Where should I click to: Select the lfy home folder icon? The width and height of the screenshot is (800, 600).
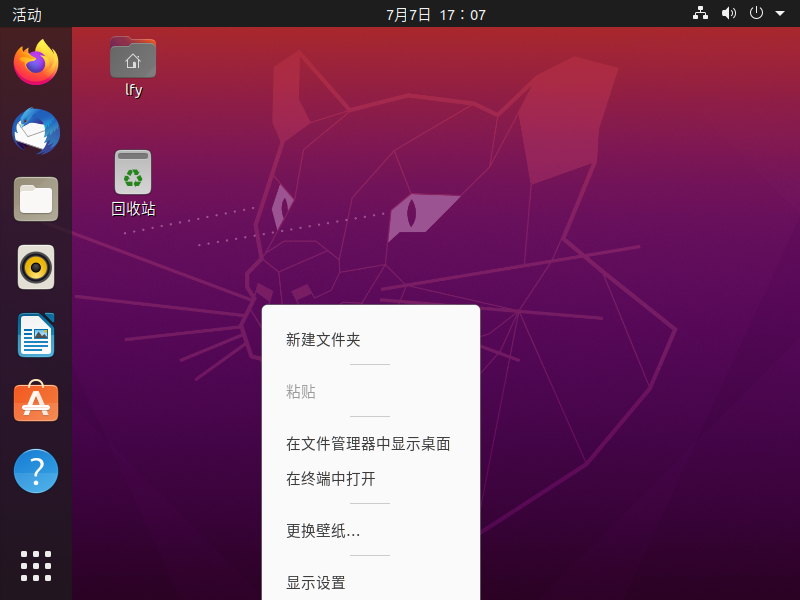[x=133, y=67]
